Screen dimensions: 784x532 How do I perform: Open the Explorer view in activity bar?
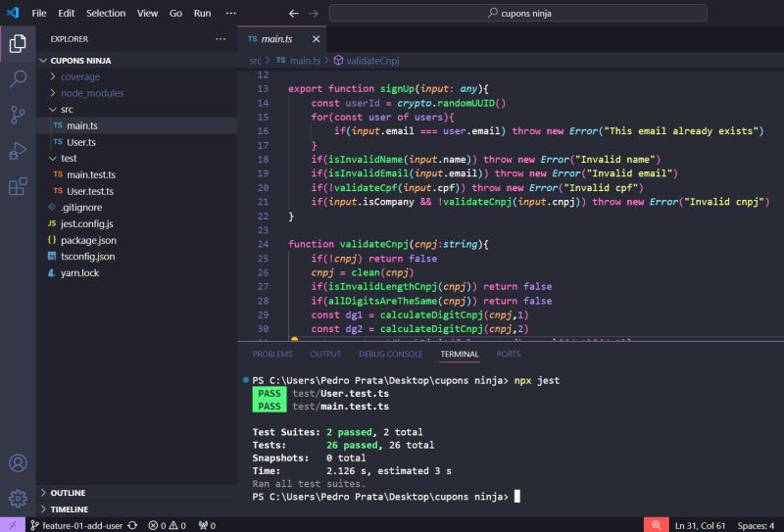pos(18,44)
